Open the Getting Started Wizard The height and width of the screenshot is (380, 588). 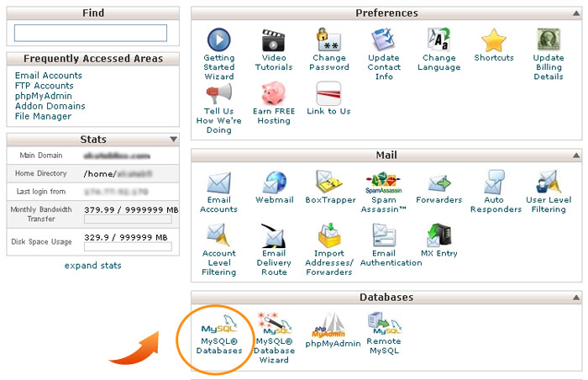tap(219, 53)
